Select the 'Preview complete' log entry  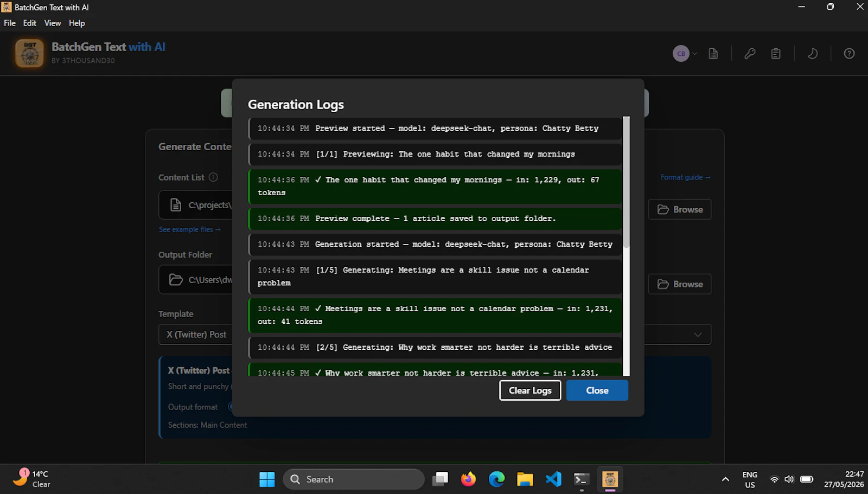(x=435, y=219)
